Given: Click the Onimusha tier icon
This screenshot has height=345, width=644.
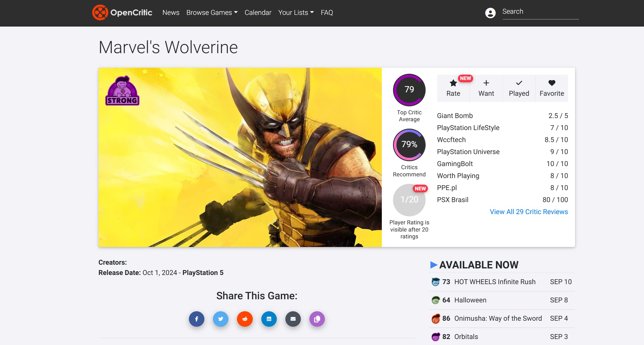Looking at the screenshot, I should (x=436, y=318).
